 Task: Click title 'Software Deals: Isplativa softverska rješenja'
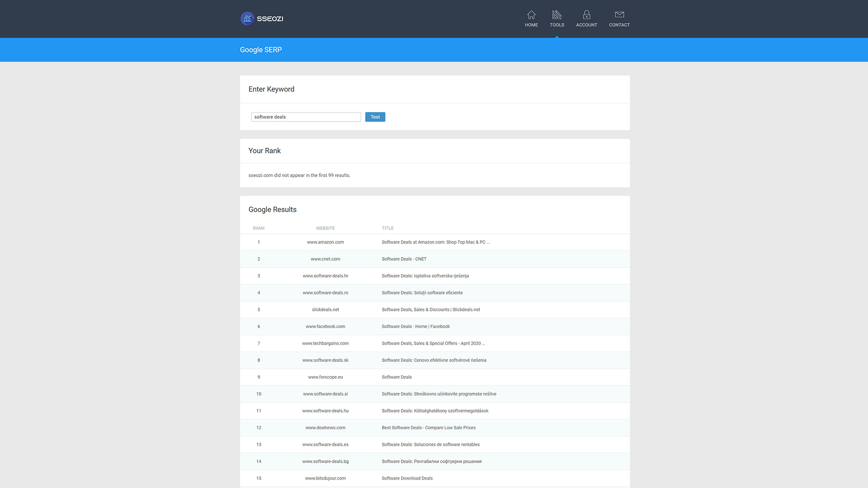click(x=425, y=276)
